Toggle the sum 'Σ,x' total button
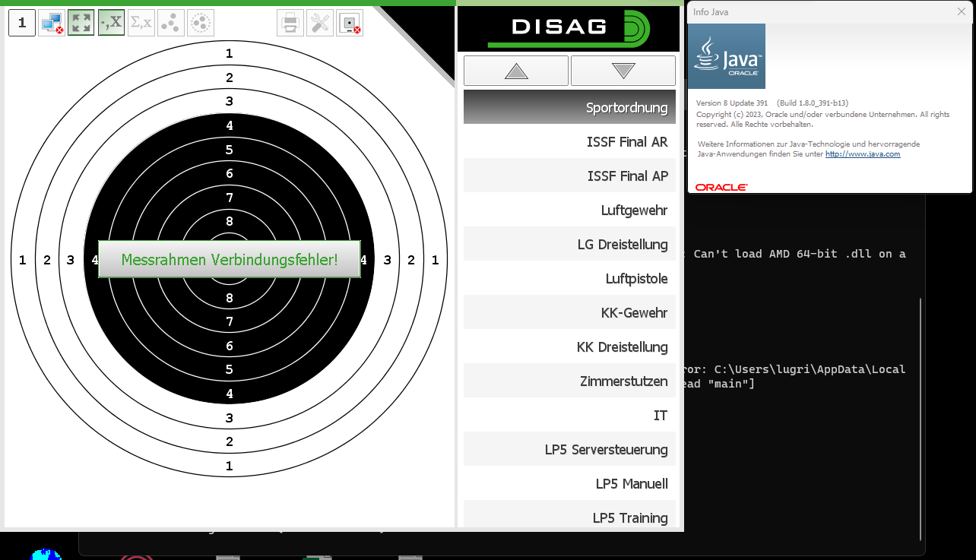This screenshot has height=560, width=976. (x=141, y=23)
